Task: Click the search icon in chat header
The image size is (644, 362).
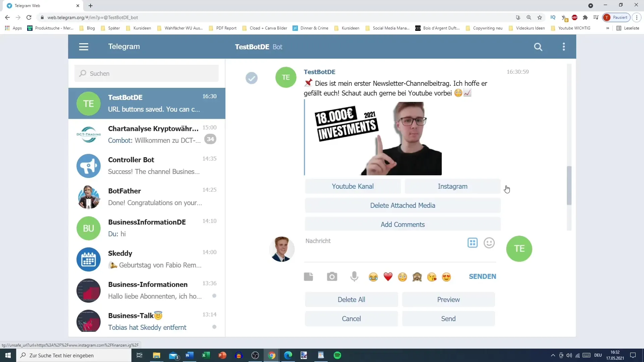Action: [538, 47]
